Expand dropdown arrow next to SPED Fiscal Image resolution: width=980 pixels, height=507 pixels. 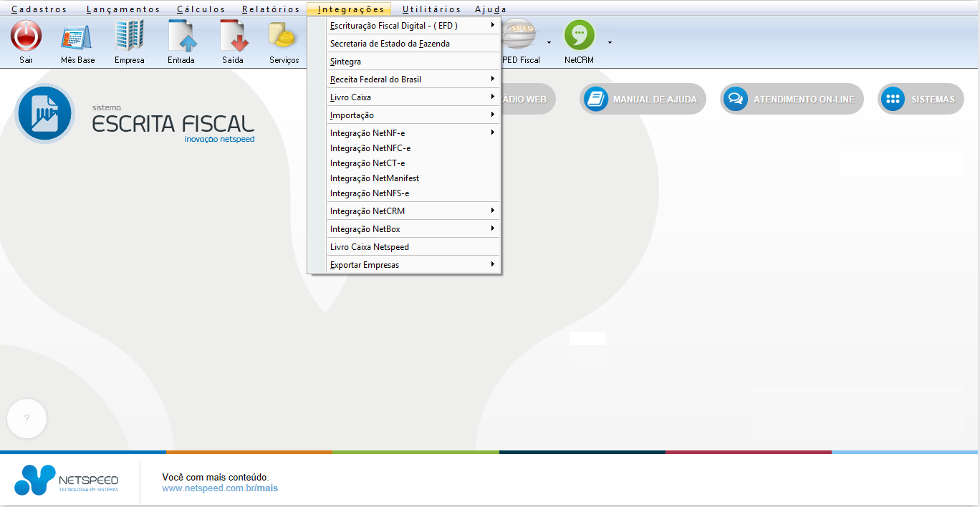click(549, 42)
